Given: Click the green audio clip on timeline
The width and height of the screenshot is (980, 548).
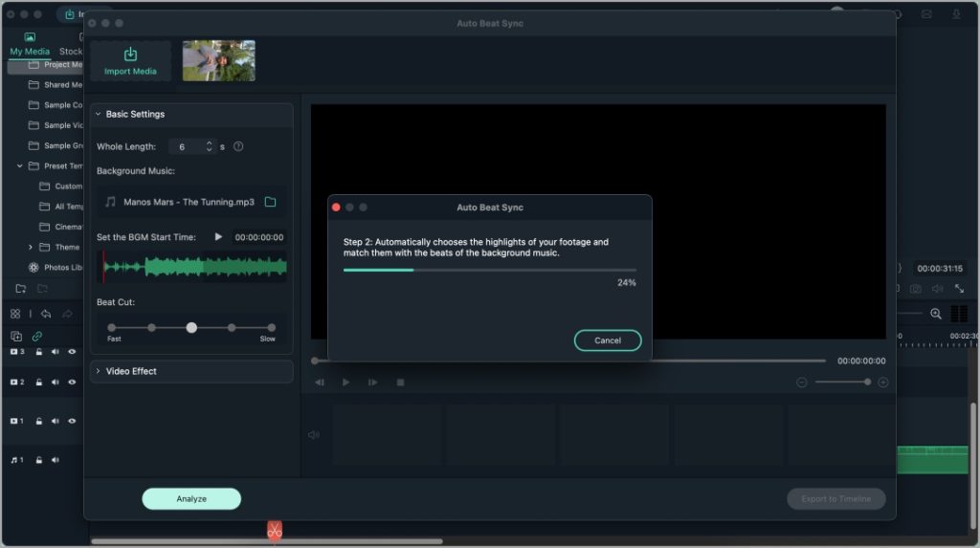Looking at the screenshot, I should coord(932,459).
